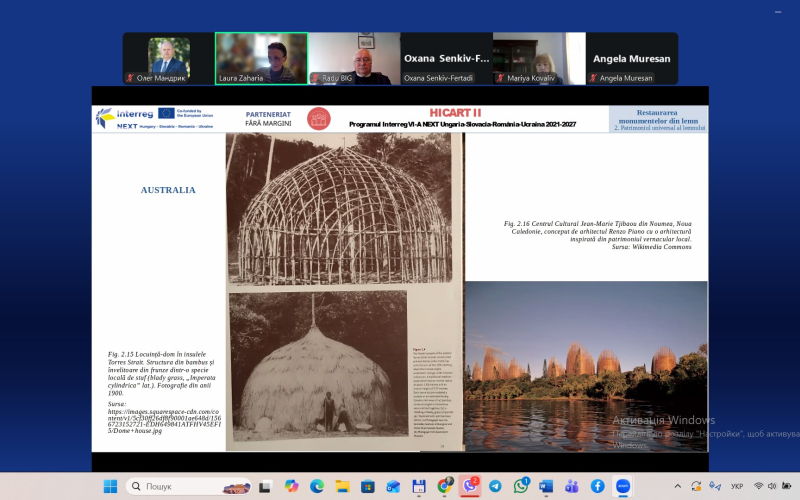Launch Copilot from the taskbar
The image size is (800, 500).
[x=291, y=486]
